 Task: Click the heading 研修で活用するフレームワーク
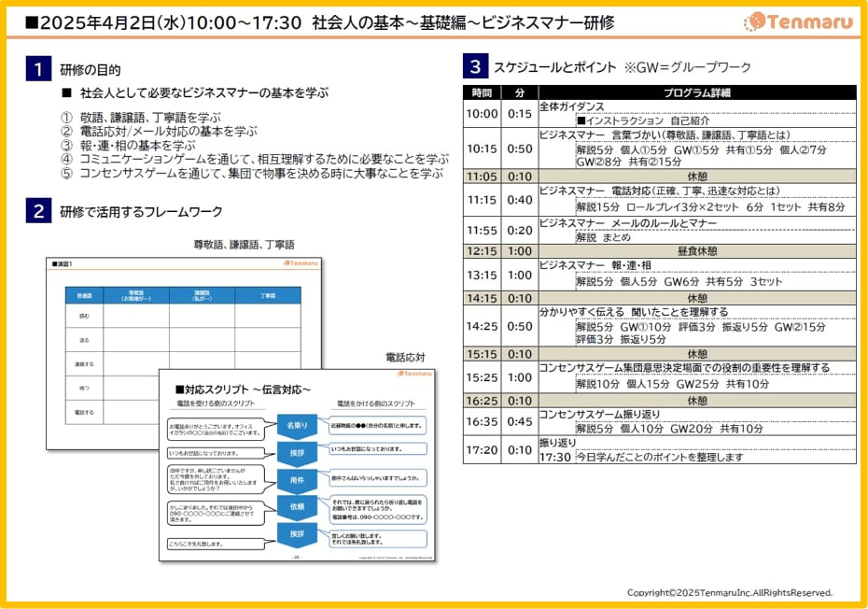[141, 212]
